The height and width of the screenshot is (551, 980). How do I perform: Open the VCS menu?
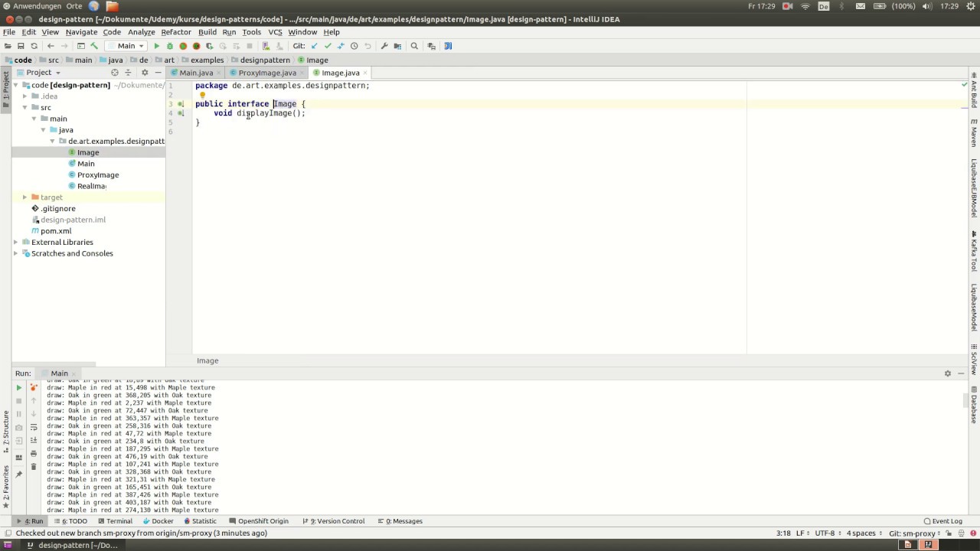[x=275, y=32]
